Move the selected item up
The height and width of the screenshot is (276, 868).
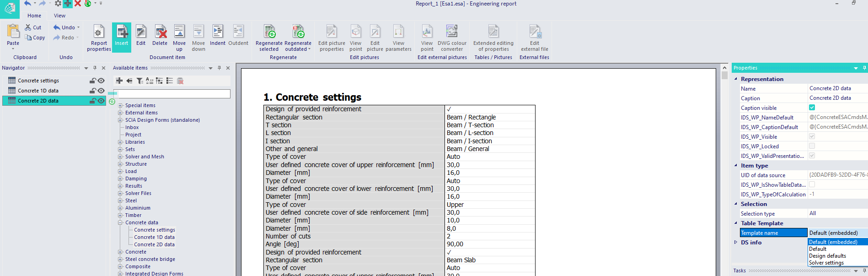pos(179,38)
